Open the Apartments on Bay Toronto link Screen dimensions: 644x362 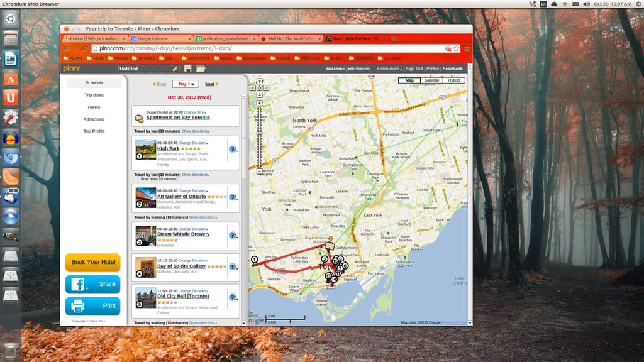178,118
